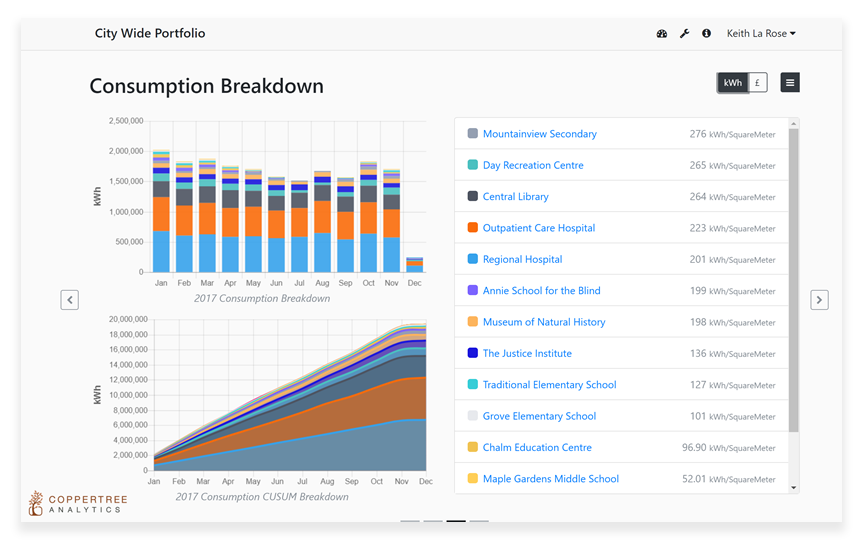The height and width of the screenshot is (540, 864).
Task: Open The Justice Institute link
Action: point(527,353)
